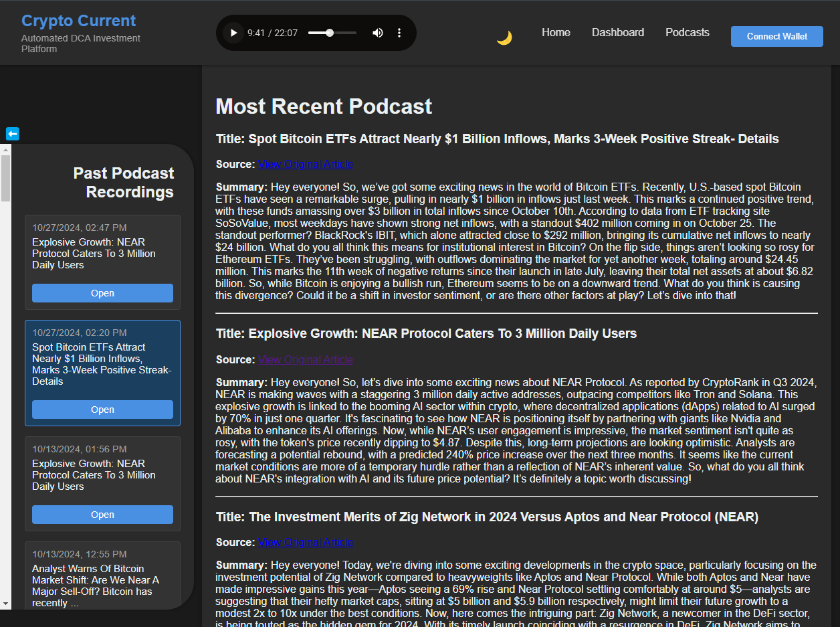Viewport: 840px width, 627px height.
Task: Click the Most Recent Podcast heading
Action: pyautogui.click(x=324, y=106)
